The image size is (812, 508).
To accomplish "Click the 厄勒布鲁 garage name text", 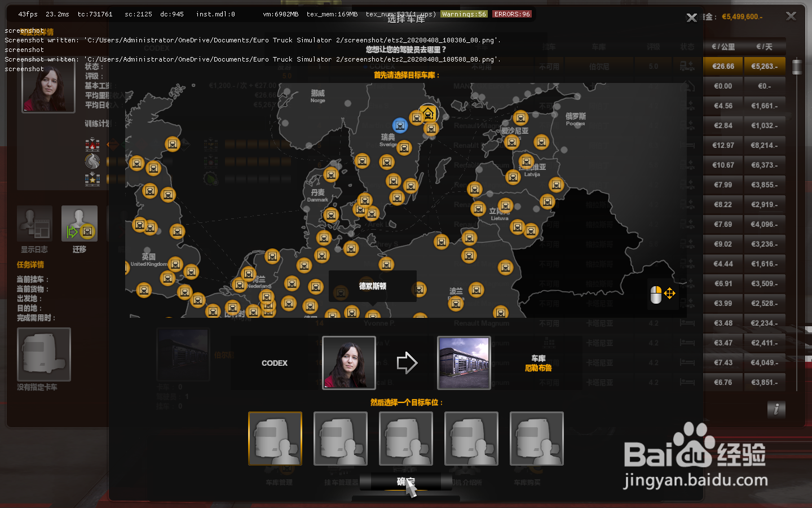I will point(539,368).
